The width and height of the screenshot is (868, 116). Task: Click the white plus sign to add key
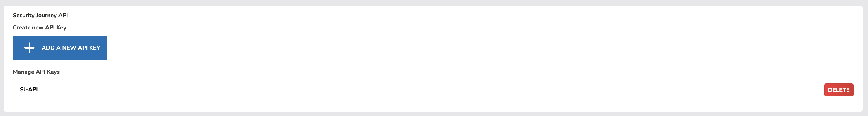[29, 48]
